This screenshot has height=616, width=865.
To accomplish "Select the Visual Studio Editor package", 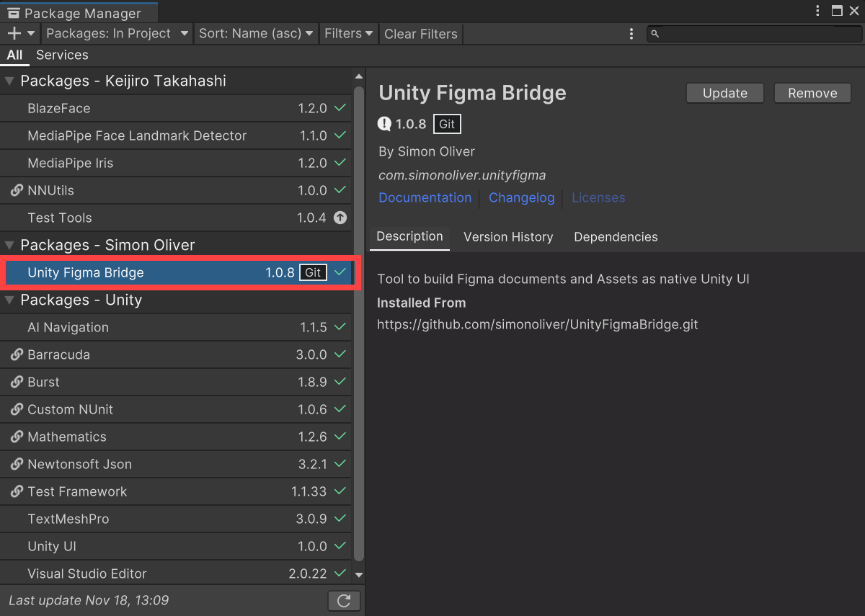I will [176, 573].
